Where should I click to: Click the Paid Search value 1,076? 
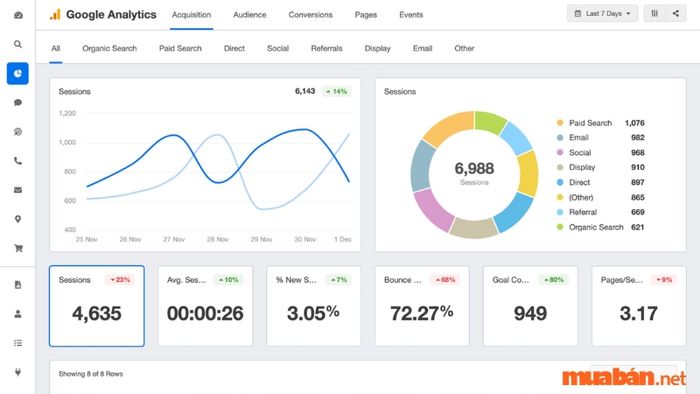click(x=634, y=123)
